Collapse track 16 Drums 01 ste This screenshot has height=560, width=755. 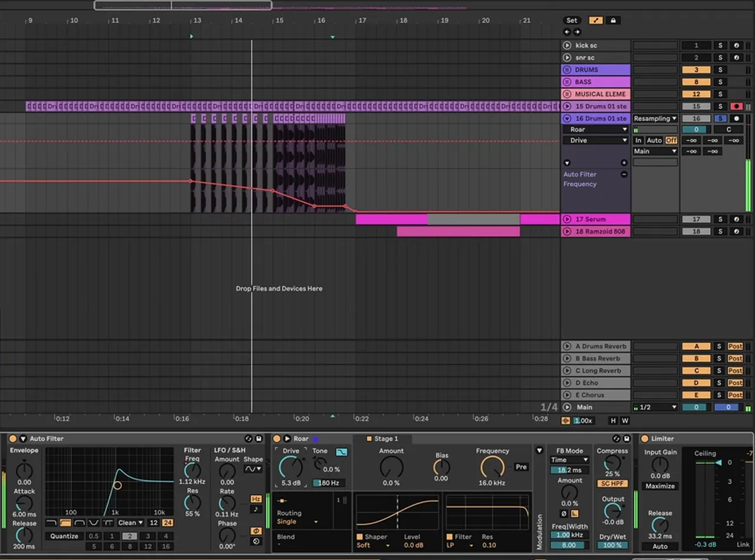(x=567, y=118)
